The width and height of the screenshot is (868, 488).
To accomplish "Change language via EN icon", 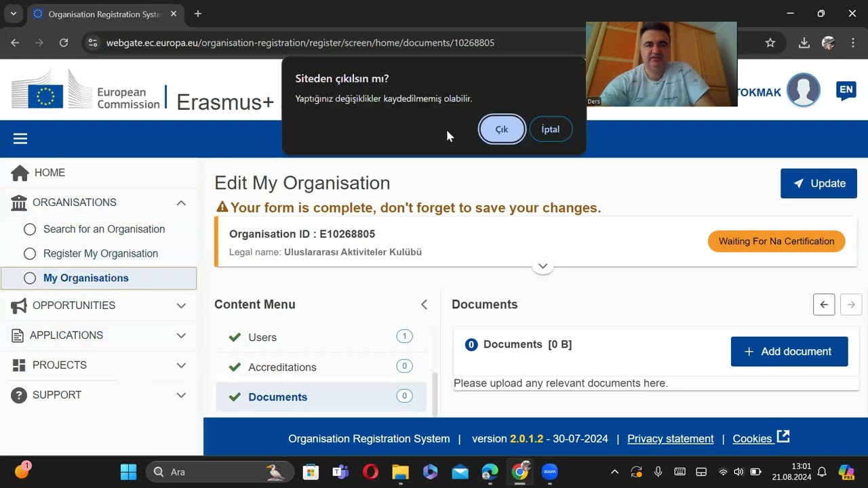I will pos(846,90).
